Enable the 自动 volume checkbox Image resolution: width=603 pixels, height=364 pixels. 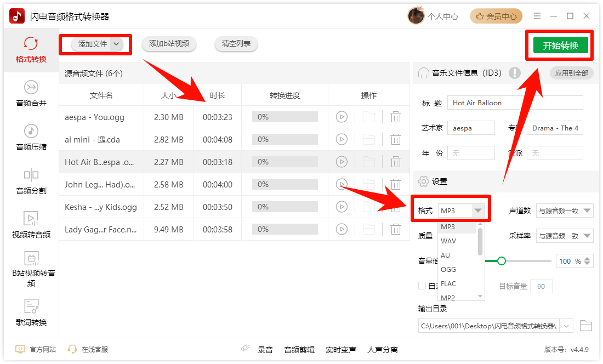(423, 286)
